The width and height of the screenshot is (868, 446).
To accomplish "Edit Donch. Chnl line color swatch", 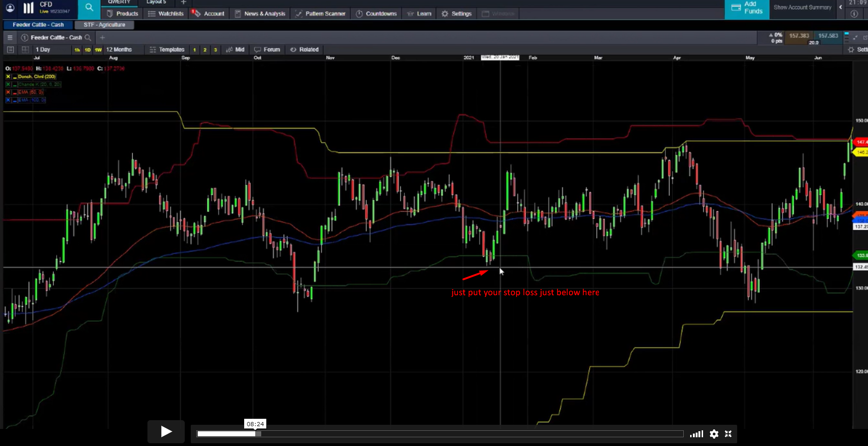I will [15, 77].
